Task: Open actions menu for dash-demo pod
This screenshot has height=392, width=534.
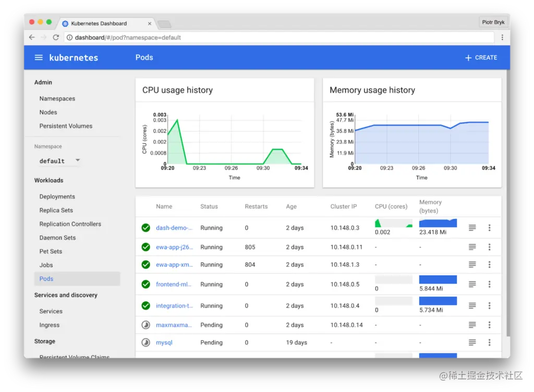Action: [489, 228]
